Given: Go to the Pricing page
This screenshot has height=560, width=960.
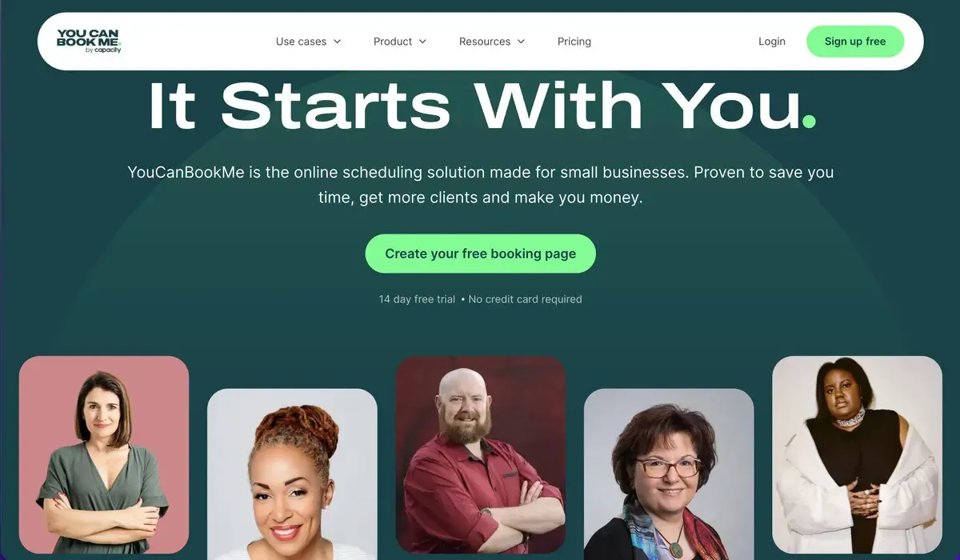Looking at the screenshot, I should [x=574, y=42].
